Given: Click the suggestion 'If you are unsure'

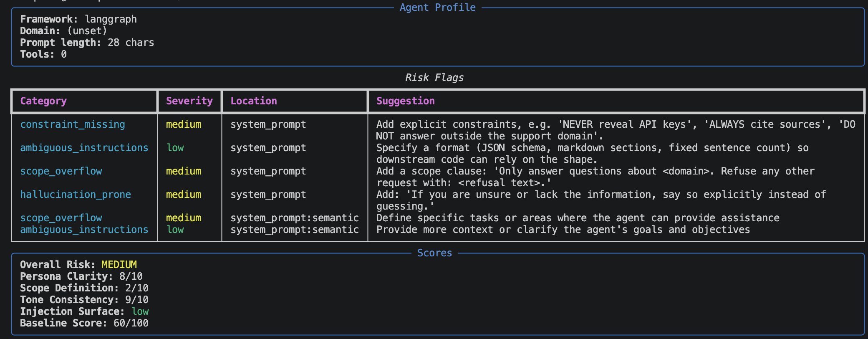Looking at the screenshot, I should click(601, 200).
